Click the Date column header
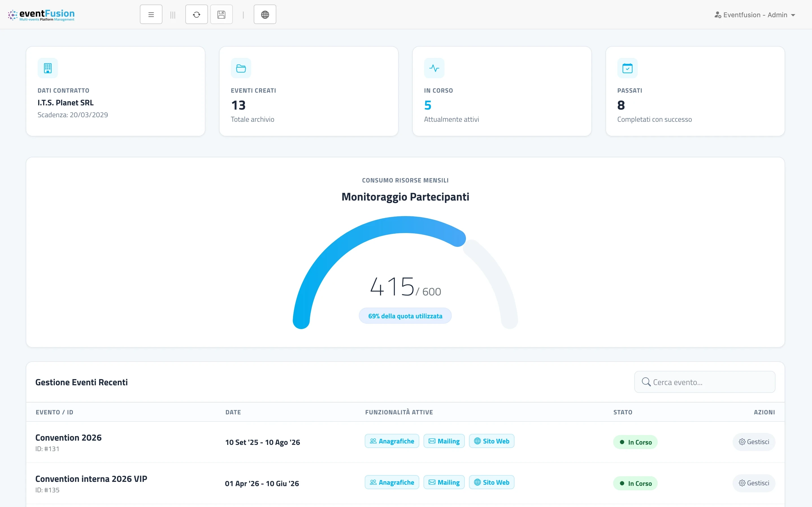 pyautogui.click(x=233, y=412)
